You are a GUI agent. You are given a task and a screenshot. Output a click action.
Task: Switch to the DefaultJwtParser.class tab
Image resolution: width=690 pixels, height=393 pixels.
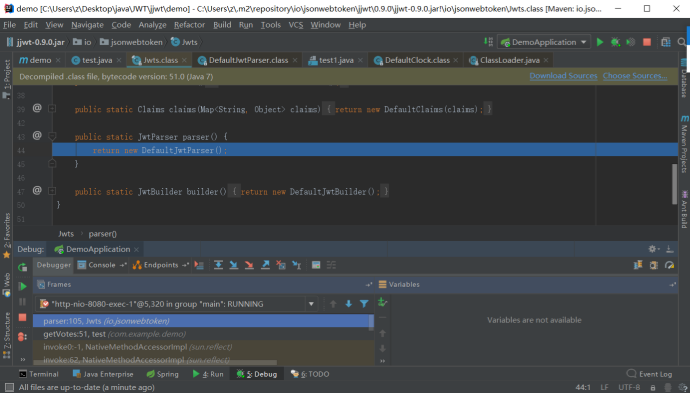point(247,60)
